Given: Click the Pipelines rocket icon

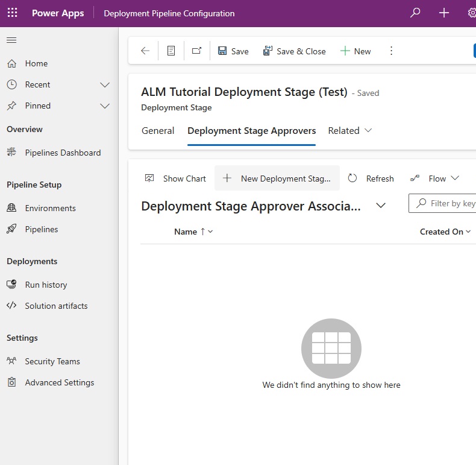Looking at the screenshot, I should pyautogui.click(x=11, y=229).
